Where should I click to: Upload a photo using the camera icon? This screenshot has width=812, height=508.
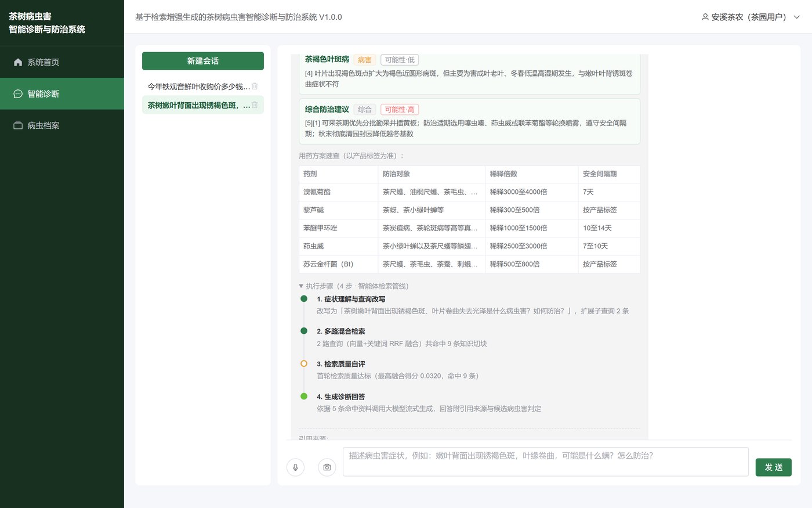pos(327,467)
